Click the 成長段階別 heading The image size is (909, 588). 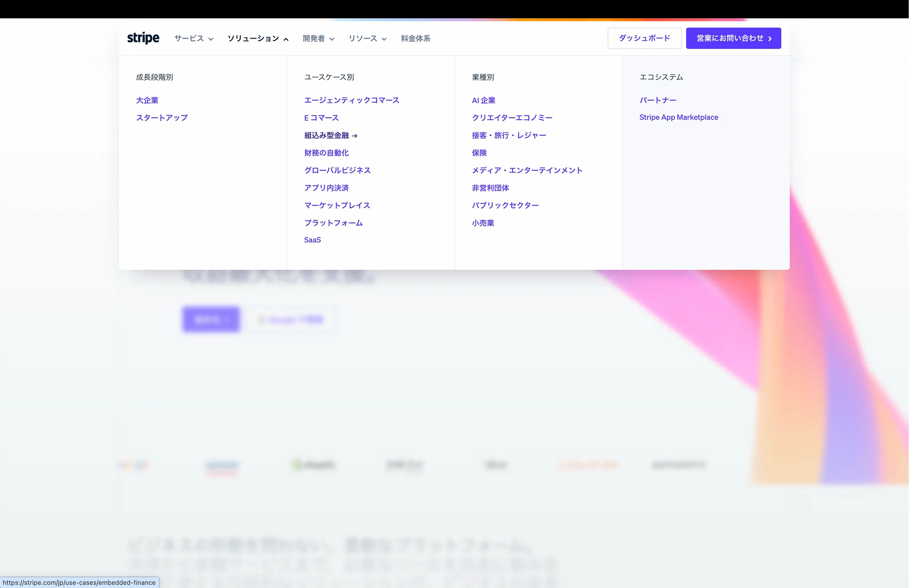154,77
